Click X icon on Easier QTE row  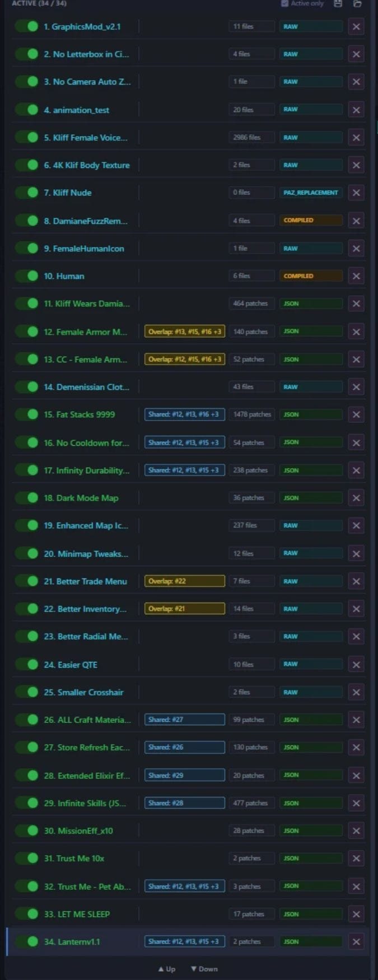356,664
